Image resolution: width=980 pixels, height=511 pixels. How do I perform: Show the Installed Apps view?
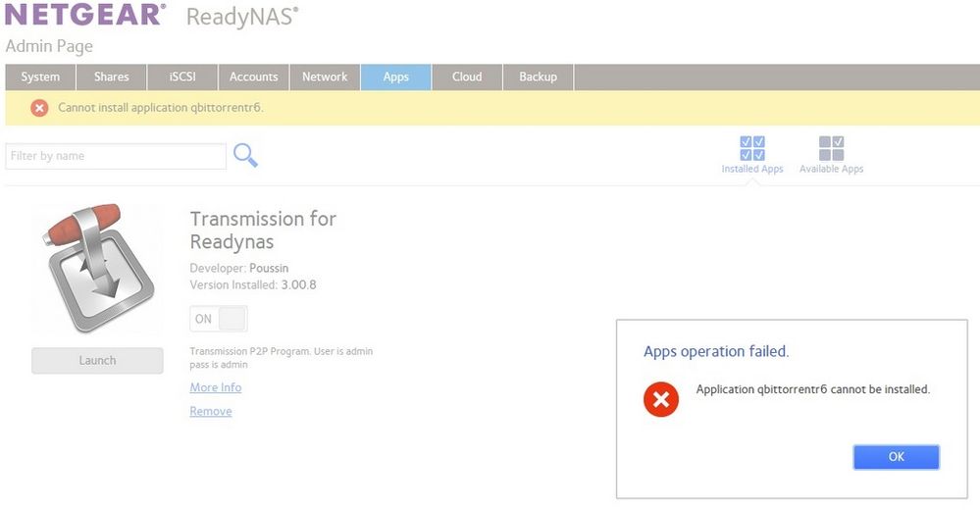tap(751, 155)
